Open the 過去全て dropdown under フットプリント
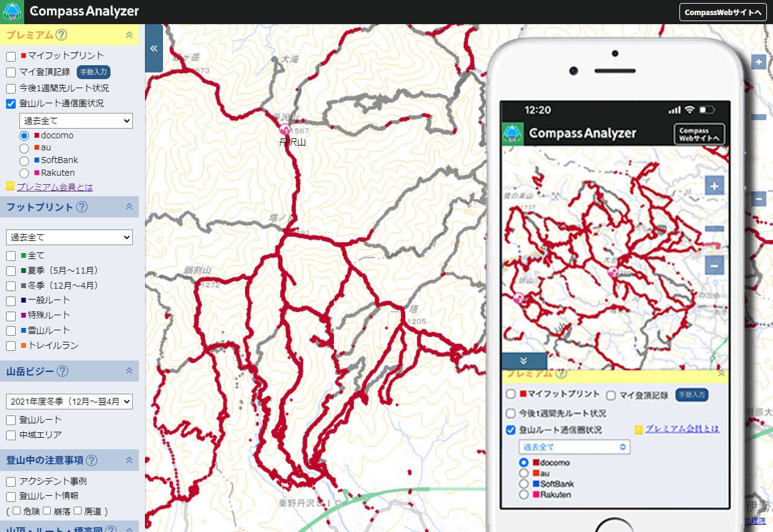This screenshot has height=532, width=773. [x=69, y=237]
